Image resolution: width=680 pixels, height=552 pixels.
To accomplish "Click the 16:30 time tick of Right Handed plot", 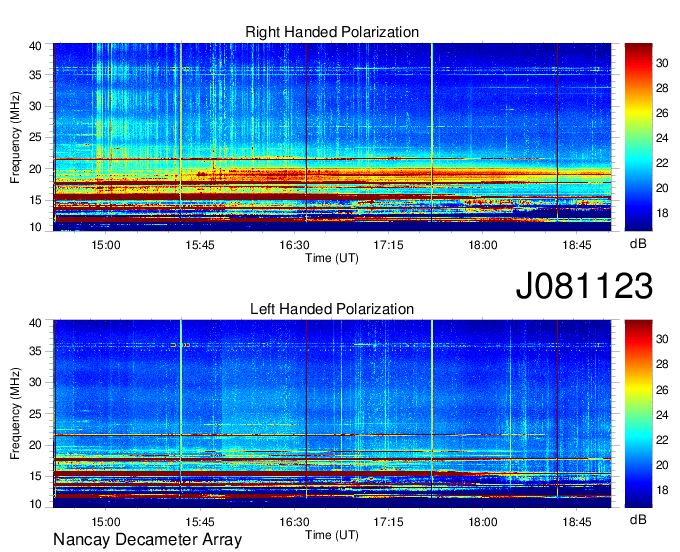I will tap(294, 245).
